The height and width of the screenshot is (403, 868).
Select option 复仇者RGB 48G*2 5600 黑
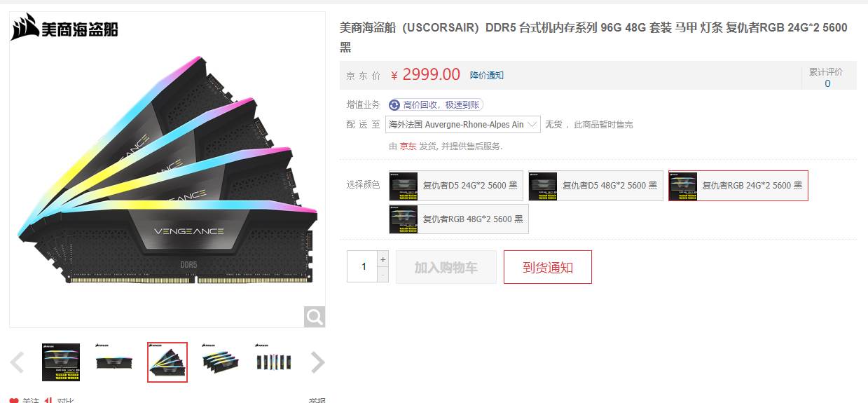point(459,219)
